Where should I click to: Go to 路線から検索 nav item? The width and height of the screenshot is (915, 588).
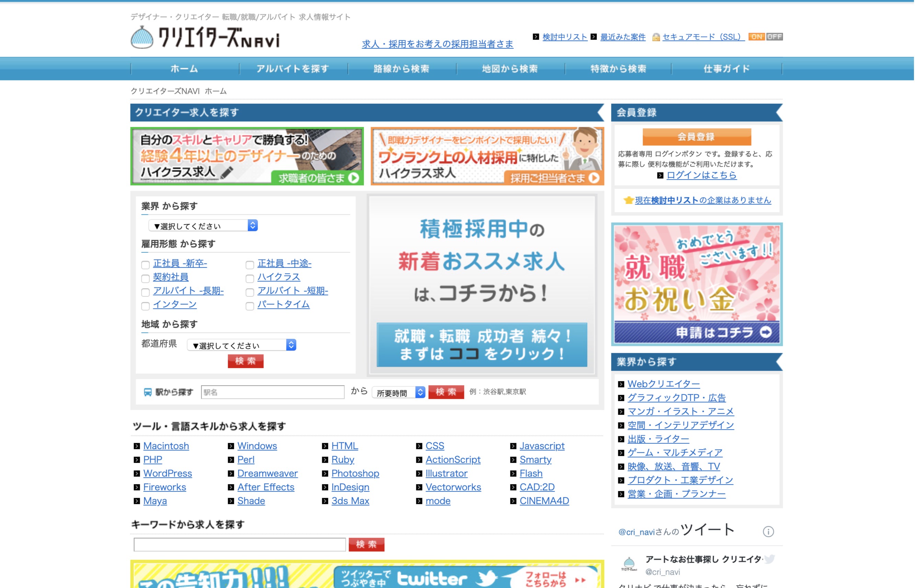(x=402, y=69)
